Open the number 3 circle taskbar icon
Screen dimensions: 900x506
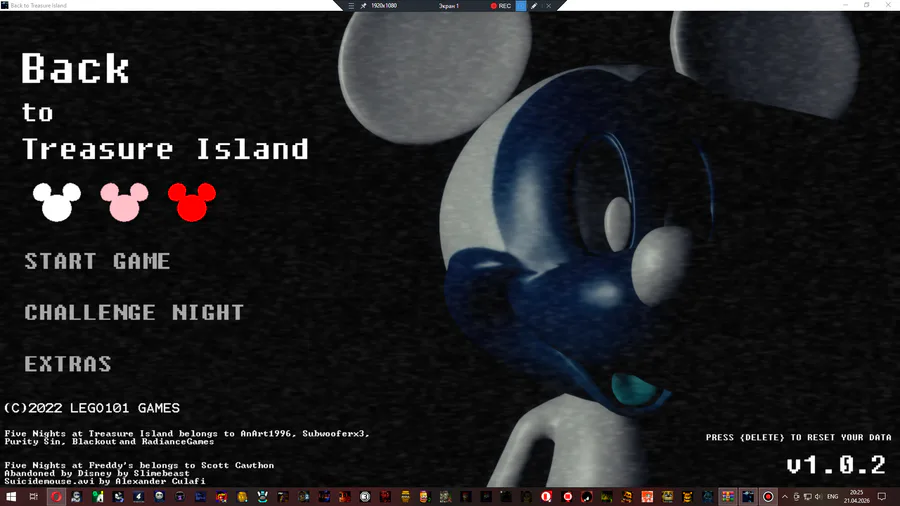pyautogui.click(x=364, y=497)
